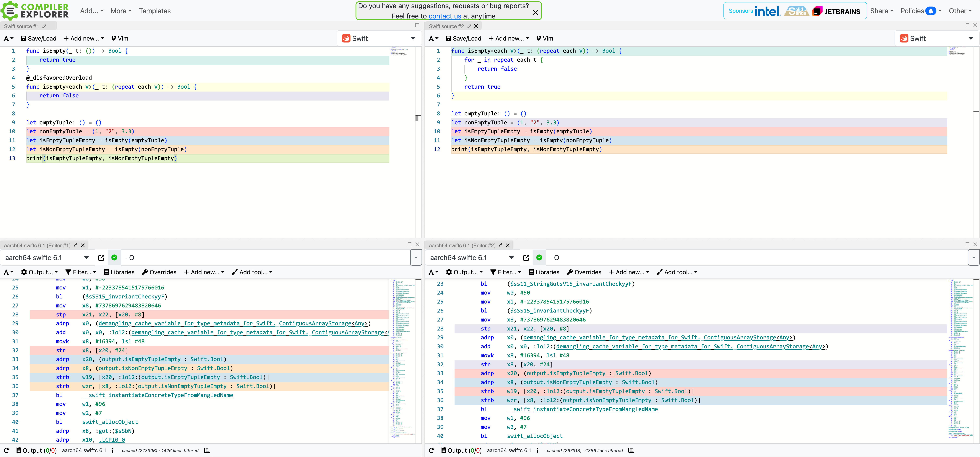Viewport: 980px width, 457px height.
Task: Dismiss the suggestions banner with X
Action: click(x=535, y=13)
